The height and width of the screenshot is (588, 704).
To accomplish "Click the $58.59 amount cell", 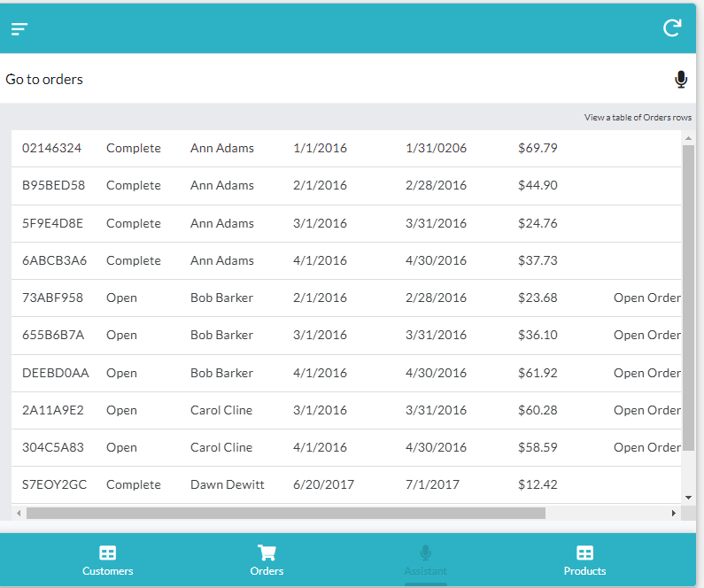I will coord(538,447).
